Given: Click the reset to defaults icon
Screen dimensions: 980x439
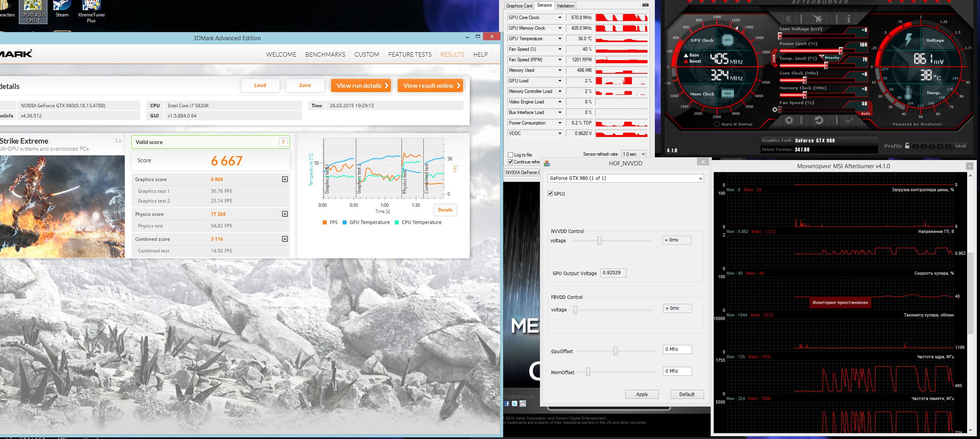Looking at the screenshot, I should tap(819, 120).
